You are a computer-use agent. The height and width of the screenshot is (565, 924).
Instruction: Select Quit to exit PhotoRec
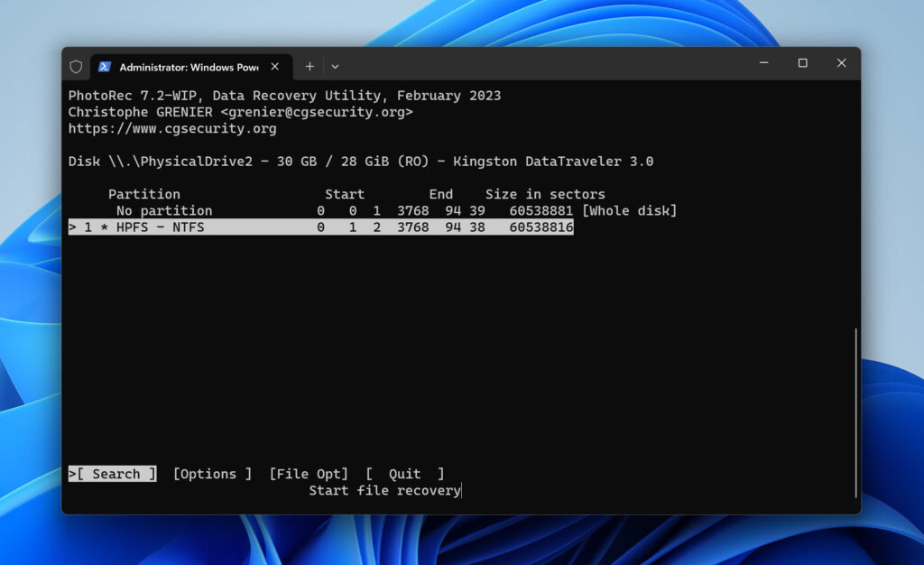tap(404, 474)
